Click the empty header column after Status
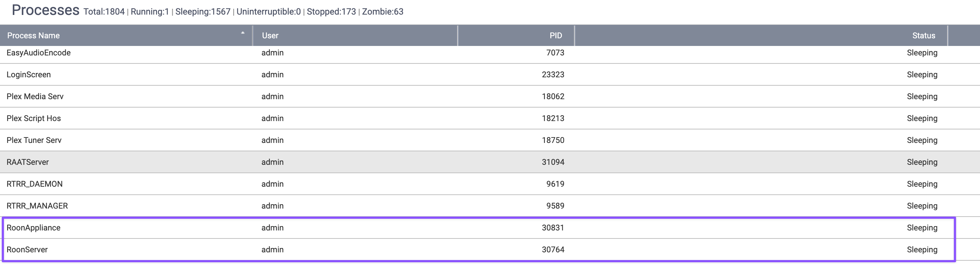The image size is (980, 264). click(964, 36)
